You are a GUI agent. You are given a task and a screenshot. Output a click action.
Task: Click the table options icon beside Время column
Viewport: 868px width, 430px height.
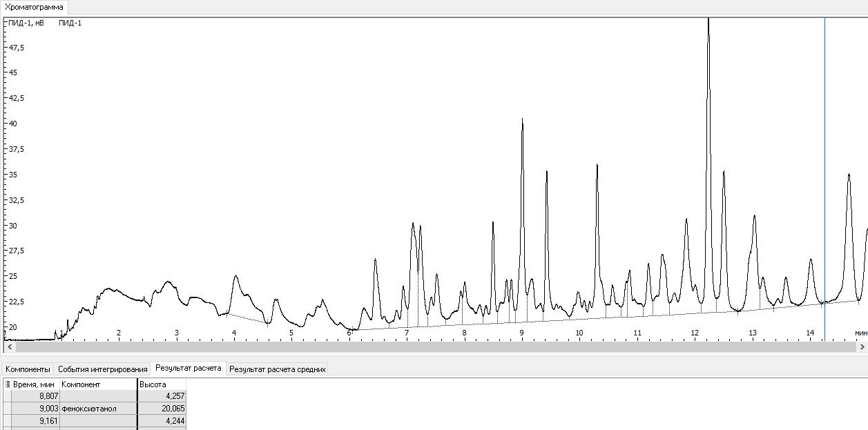pos(8,384)
